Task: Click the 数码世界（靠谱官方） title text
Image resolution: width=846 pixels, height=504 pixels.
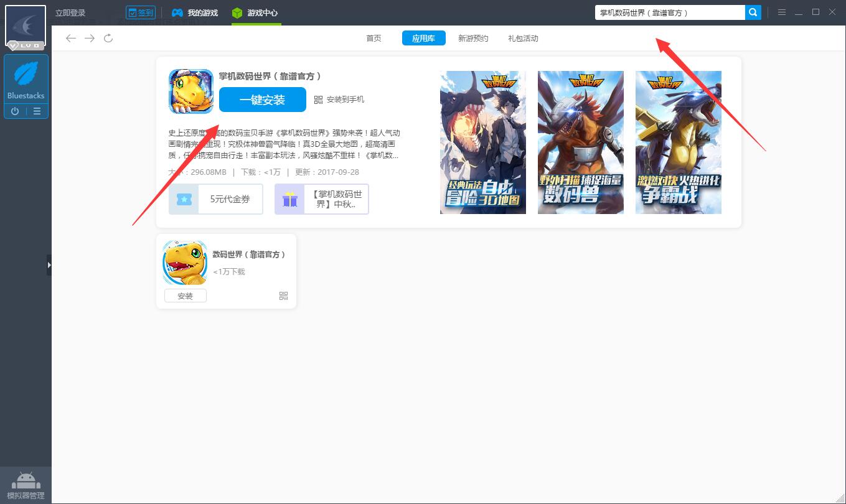Action: pyautogui.click(x=249, y=254)
